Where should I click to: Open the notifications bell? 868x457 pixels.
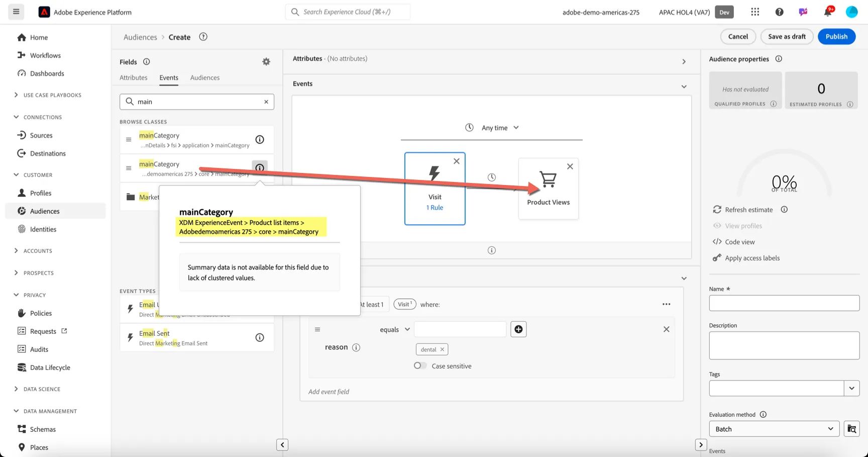point(828,12)
